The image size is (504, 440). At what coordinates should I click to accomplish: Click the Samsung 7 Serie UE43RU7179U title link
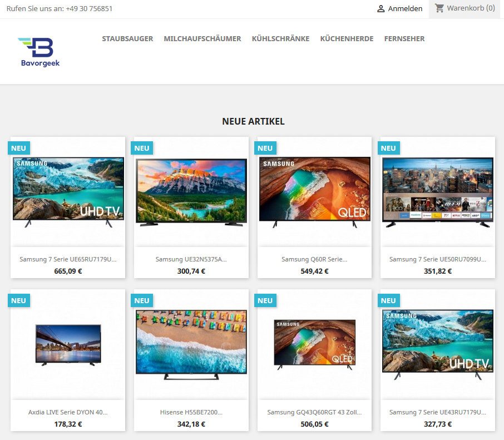coord(438,412)
